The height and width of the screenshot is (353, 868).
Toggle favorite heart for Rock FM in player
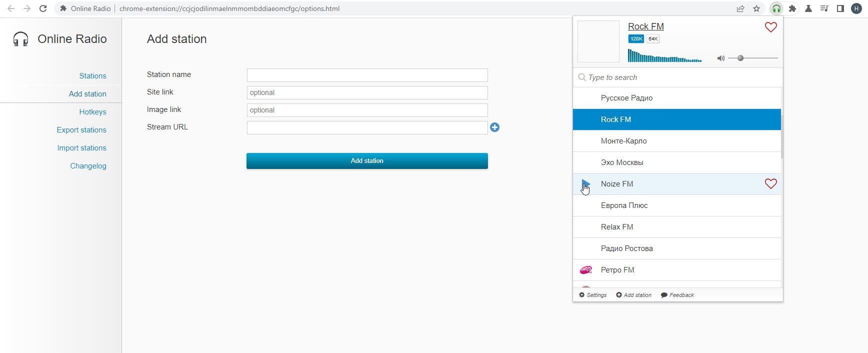[x=771, y=27]
